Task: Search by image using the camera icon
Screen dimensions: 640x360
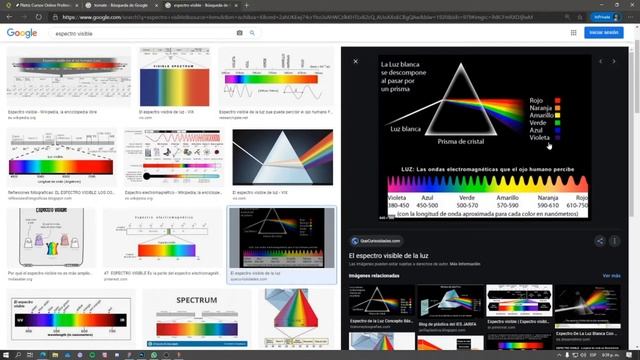Action: 240,33
